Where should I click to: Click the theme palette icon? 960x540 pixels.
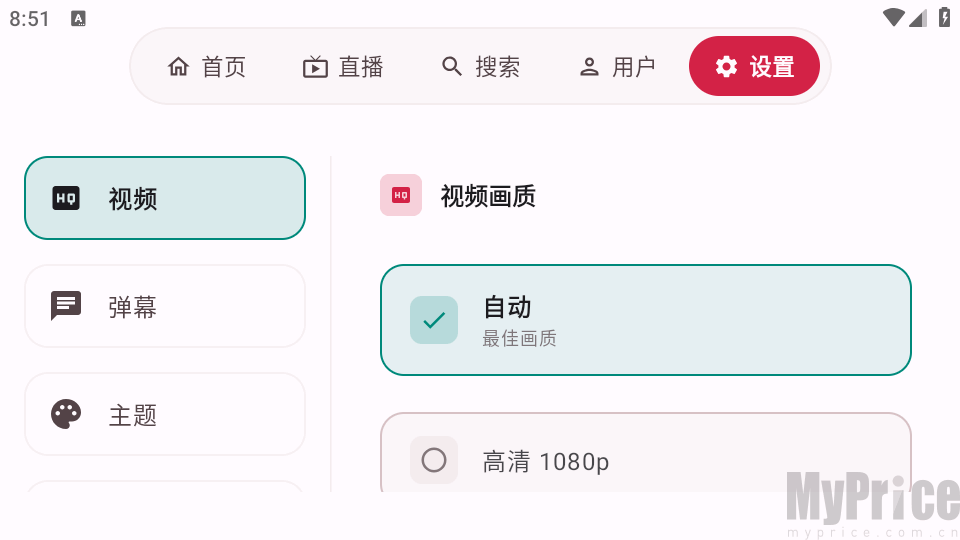66,414
